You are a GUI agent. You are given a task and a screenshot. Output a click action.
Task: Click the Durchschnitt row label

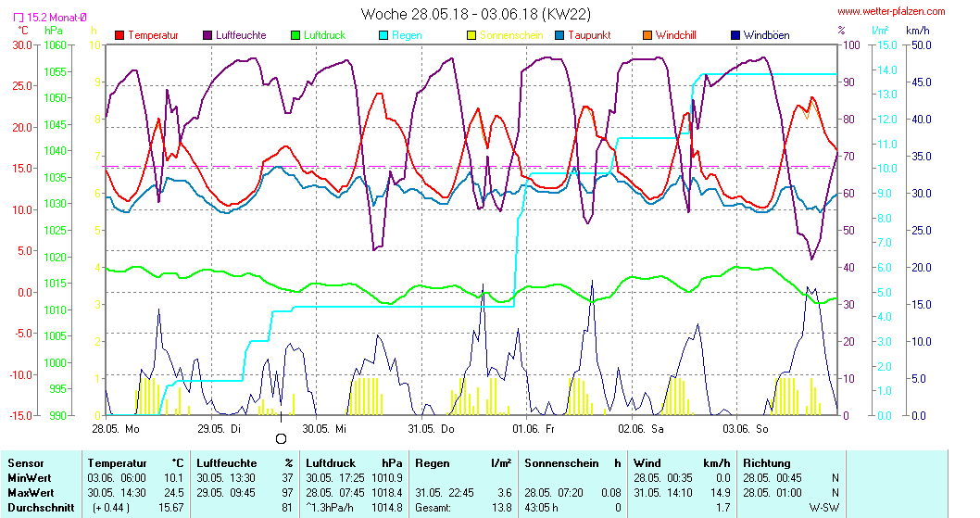[41, 508]
